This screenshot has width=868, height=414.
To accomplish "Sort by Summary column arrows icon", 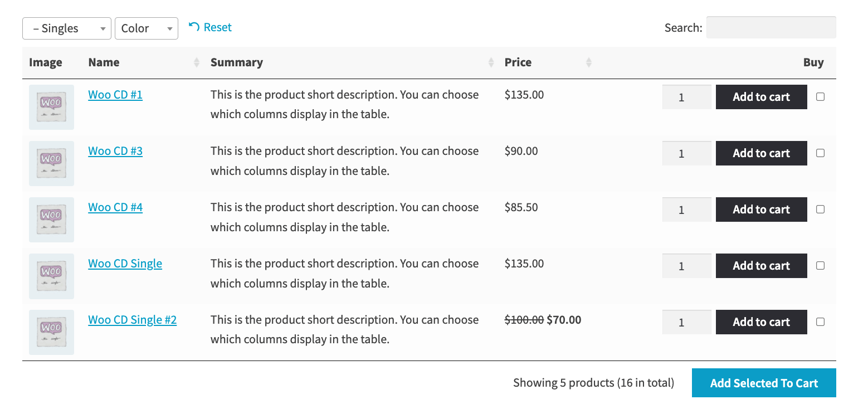I will click(491, 62).
